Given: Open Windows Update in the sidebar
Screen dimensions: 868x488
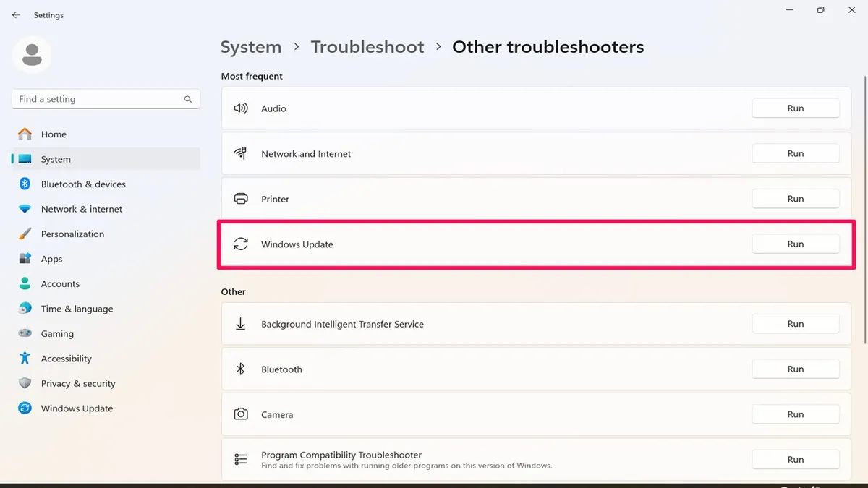Looking at the screenshot, I should (x=106, y=408).
